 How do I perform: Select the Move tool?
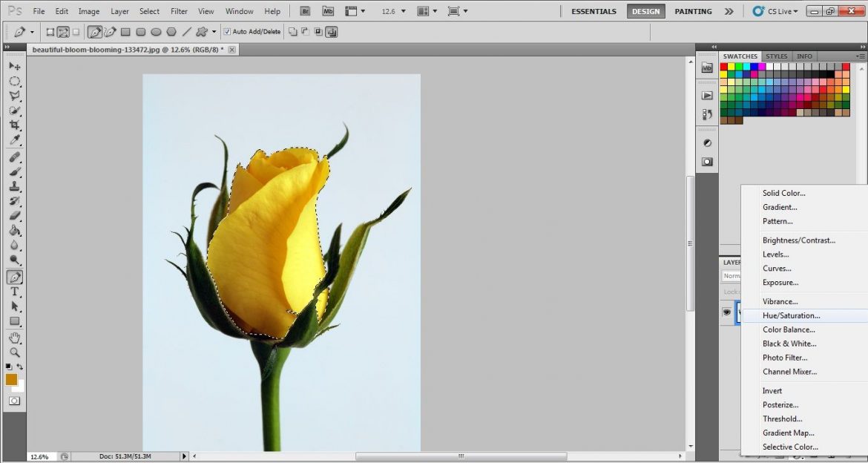[14, 66]
